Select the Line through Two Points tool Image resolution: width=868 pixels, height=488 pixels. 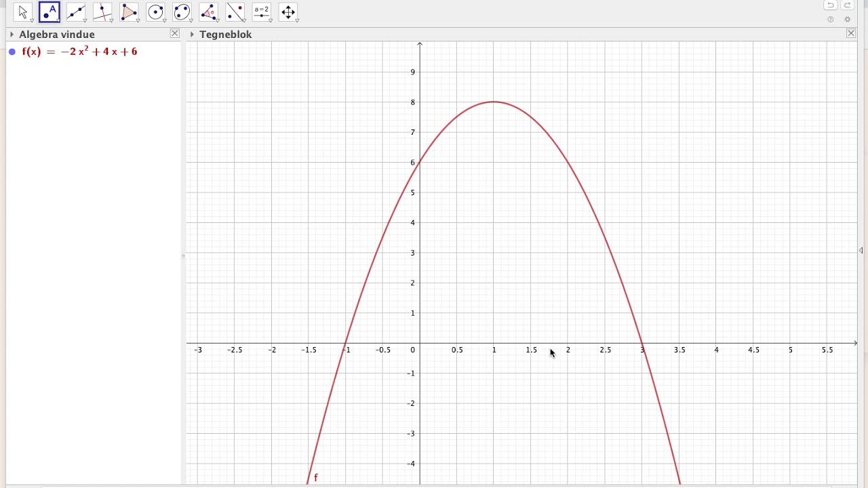point(76,12)
